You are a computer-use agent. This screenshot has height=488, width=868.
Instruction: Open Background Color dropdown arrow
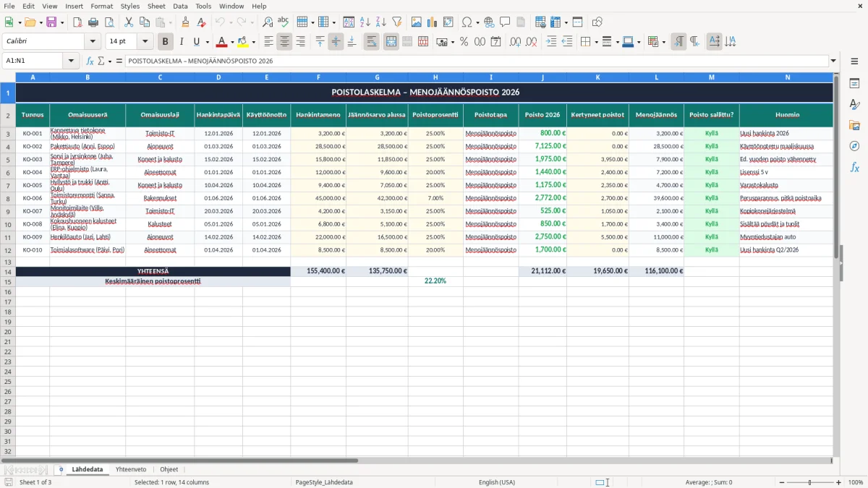[x=253, y=42]
